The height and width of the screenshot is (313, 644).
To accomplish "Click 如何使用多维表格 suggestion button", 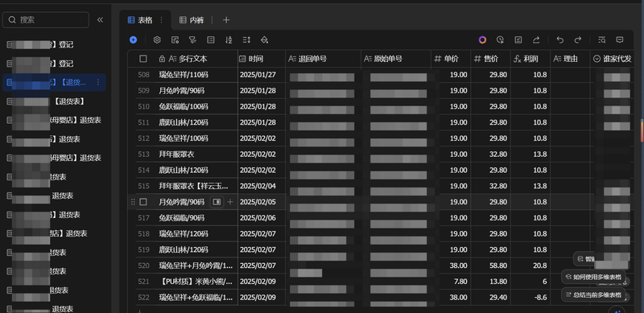I will click(593, 277).
